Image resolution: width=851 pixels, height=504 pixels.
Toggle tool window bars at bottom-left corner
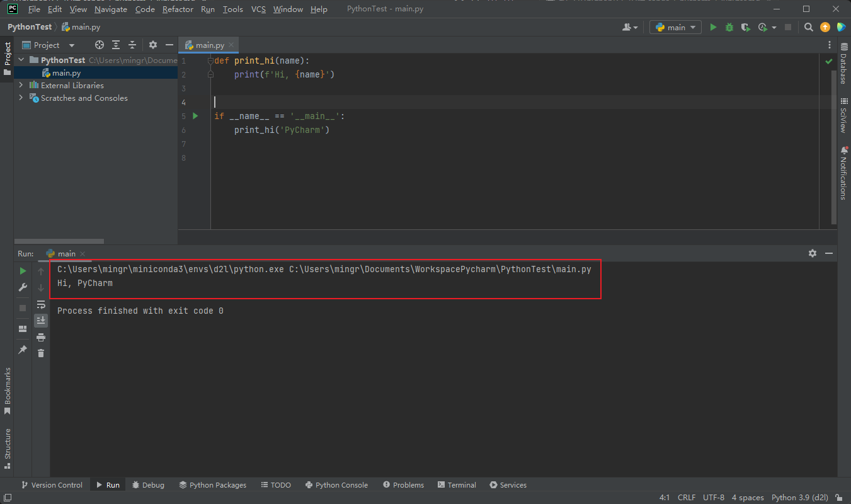tap(6, 497)
